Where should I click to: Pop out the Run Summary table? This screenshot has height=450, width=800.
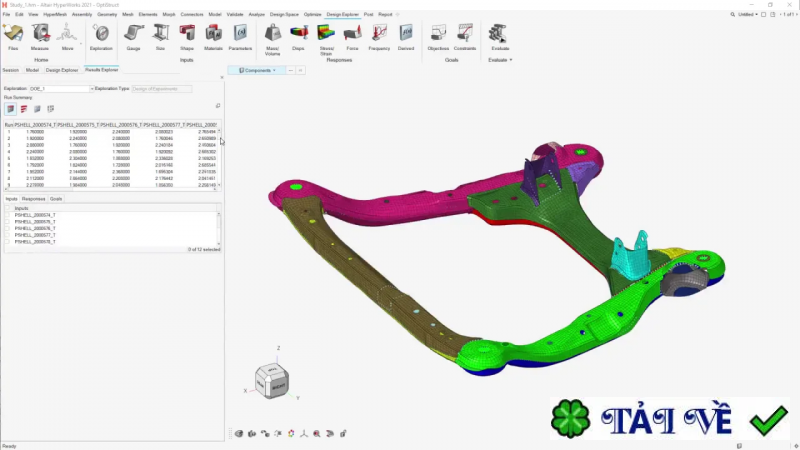(x=218, y=106)
